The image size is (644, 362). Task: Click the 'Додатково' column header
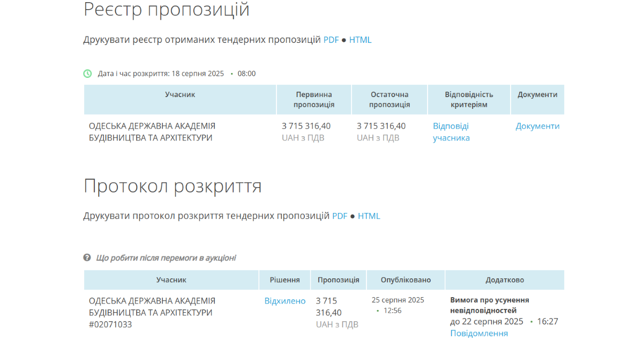[505, 280]
